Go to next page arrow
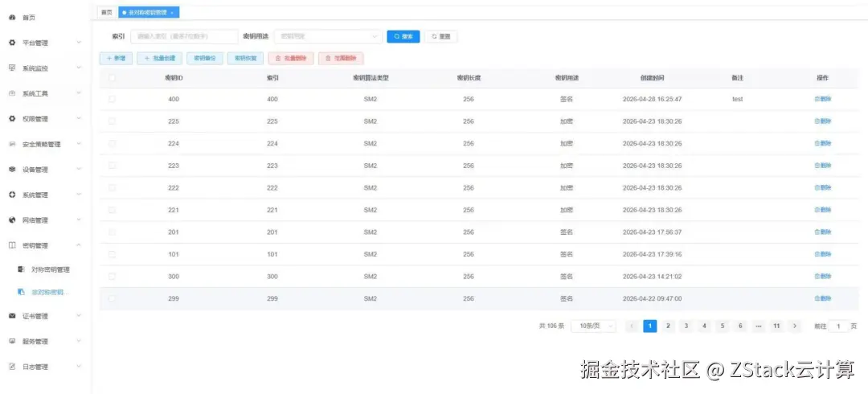868x394 pixels. click(x=795, y=326)
